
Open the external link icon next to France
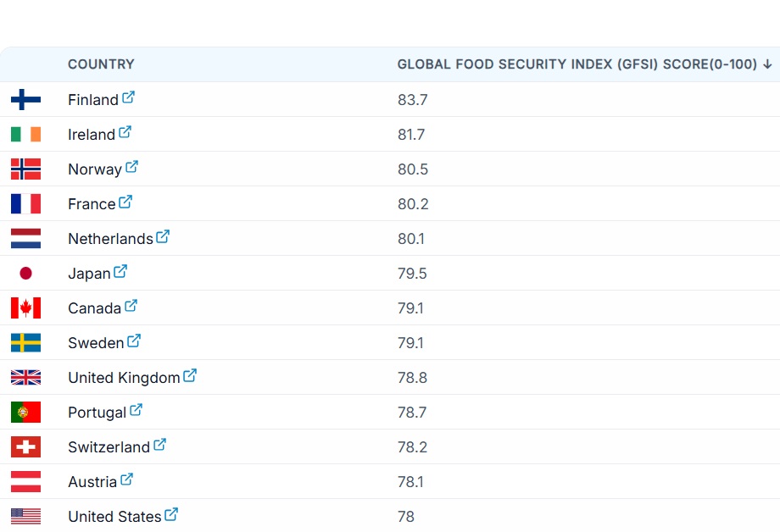[x=125, y=202]
